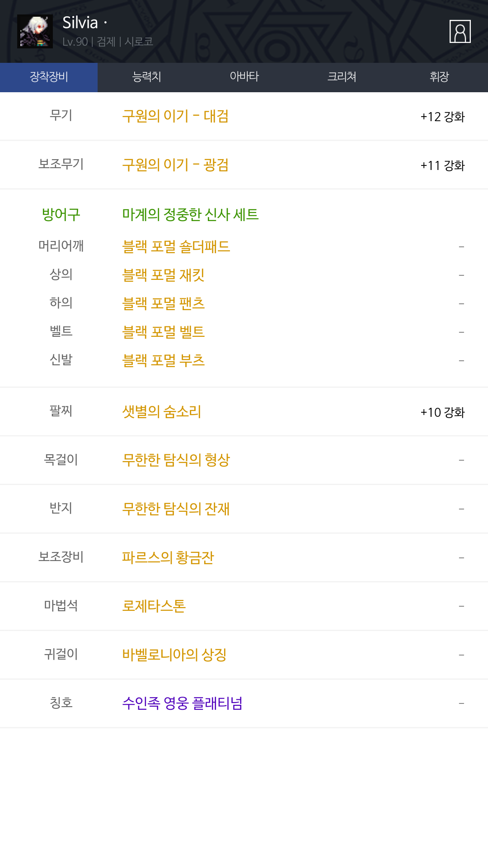
Task: Open earring 바벨로니아의 상징
Action: tap(174, 655)
